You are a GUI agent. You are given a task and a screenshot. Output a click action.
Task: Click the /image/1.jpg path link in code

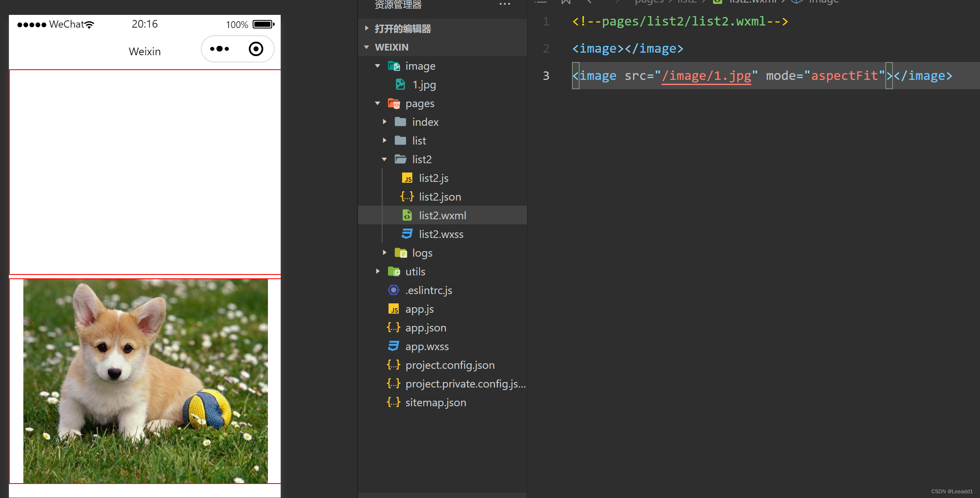coord(706,76)
